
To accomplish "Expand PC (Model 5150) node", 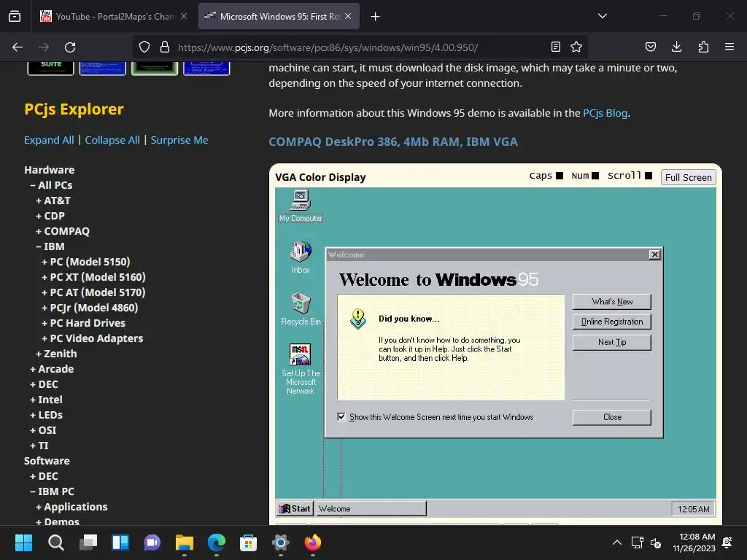I will pos(86,262).
